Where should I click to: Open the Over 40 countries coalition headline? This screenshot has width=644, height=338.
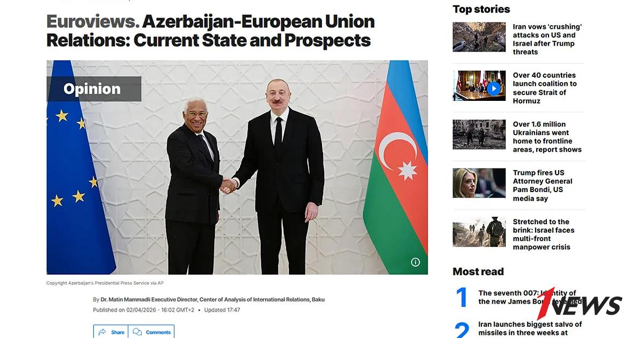pos(545,88)
